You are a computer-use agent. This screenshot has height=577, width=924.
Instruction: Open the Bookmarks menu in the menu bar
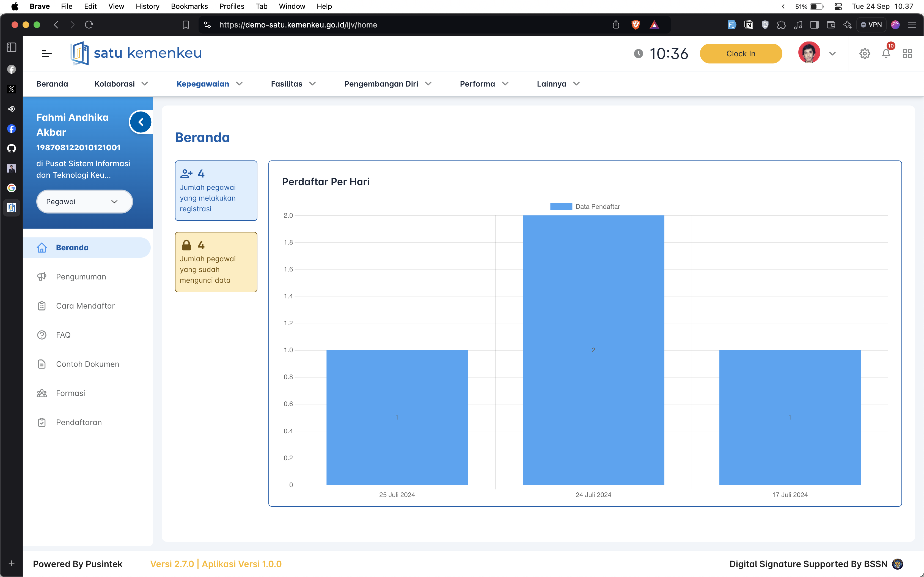click(189, 6)
